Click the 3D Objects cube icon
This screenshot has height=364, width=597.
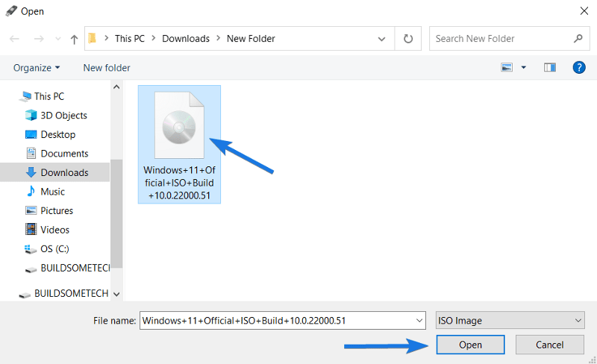tap(31, 115)
